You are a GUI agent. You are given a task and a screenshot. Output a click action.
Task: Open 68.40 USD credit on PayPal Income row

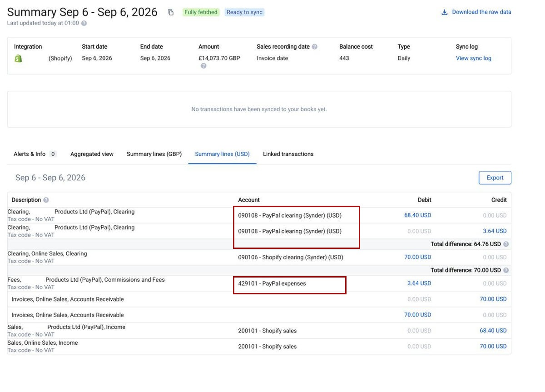point(493,331)
